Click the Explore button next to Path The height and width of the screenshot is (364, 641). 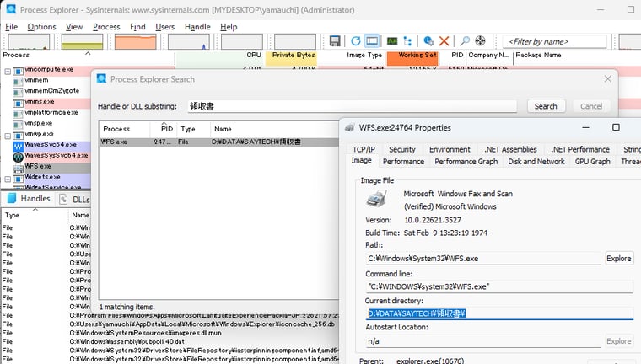[619, 259]
